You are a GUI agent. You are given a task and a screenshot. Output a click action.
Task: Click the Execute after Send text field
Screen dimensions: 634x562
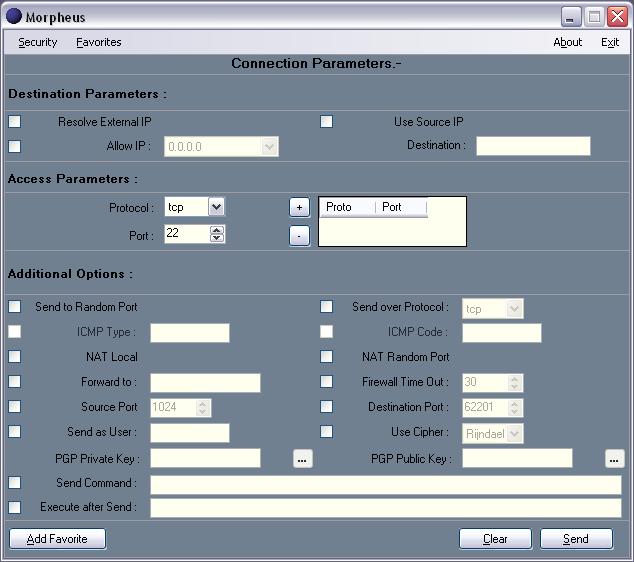pos(386,508)
